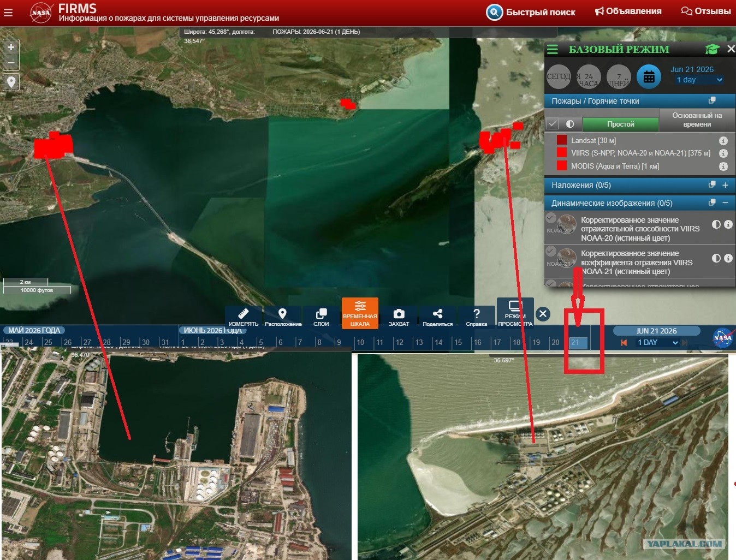
Task: Click the map location pin button
Action: [11, 82]
